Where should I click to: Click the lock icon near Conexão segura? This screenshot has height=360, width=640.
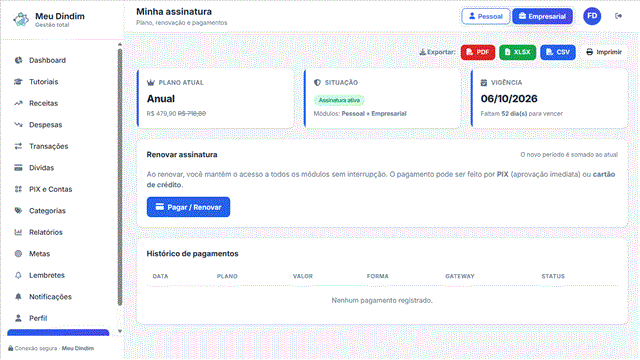(11, 348)
